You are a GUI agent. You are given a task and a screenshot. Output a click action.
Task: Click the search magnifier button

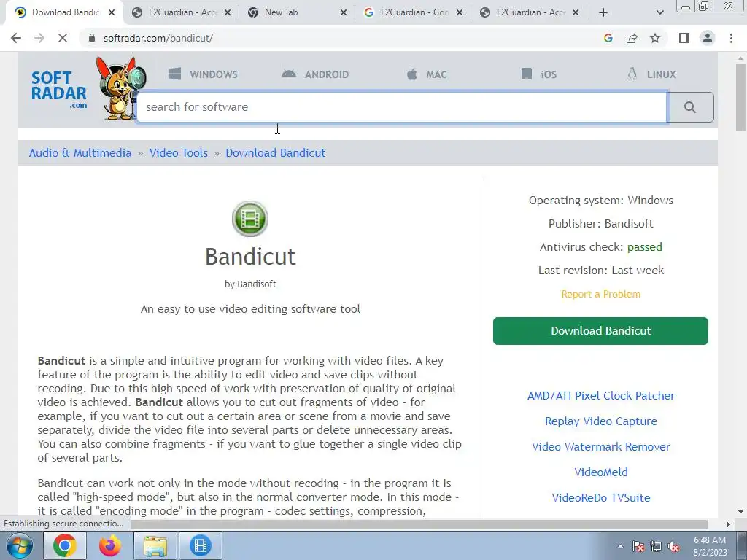coord(690,107)
